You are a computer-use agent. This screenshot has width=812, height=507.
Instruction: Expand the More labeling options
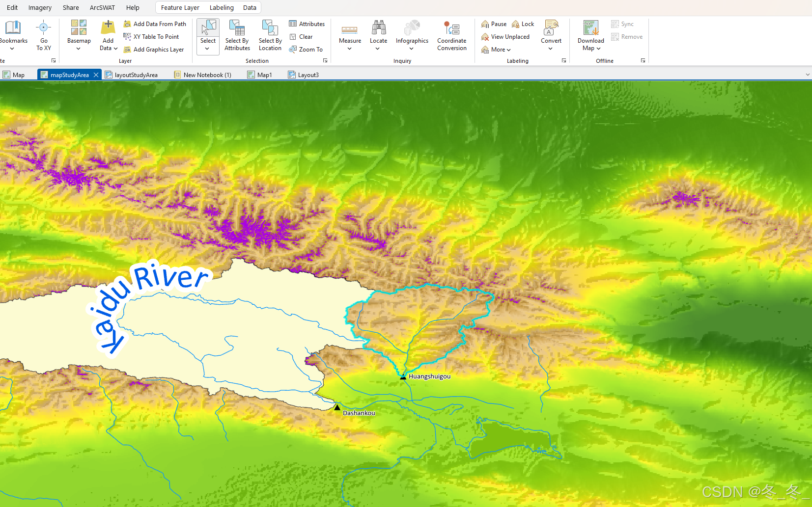pyautogui.click(x=496, y=50)
